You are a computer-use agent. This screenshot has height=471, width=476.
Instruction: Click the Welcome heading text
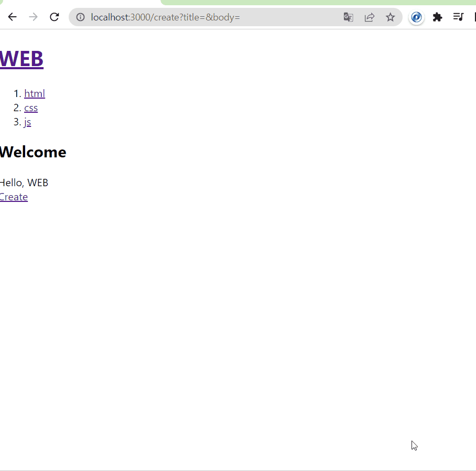point(33,152)
